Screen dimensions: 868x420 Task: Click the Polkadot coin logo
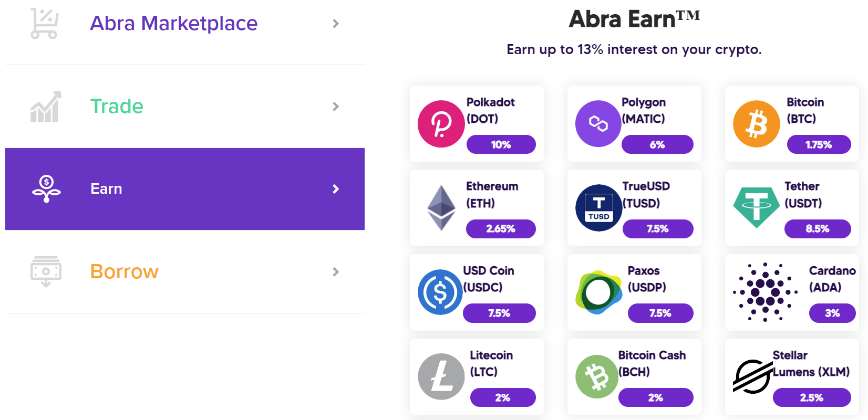[x=441, y=124]
